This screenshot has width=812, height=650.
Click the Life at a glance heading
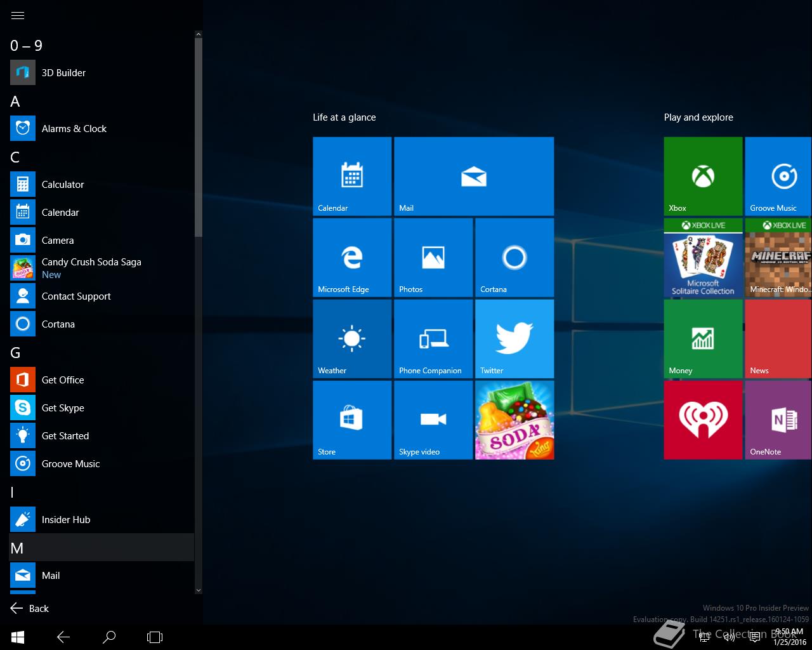pyautogui.click(x=344, y=117)
